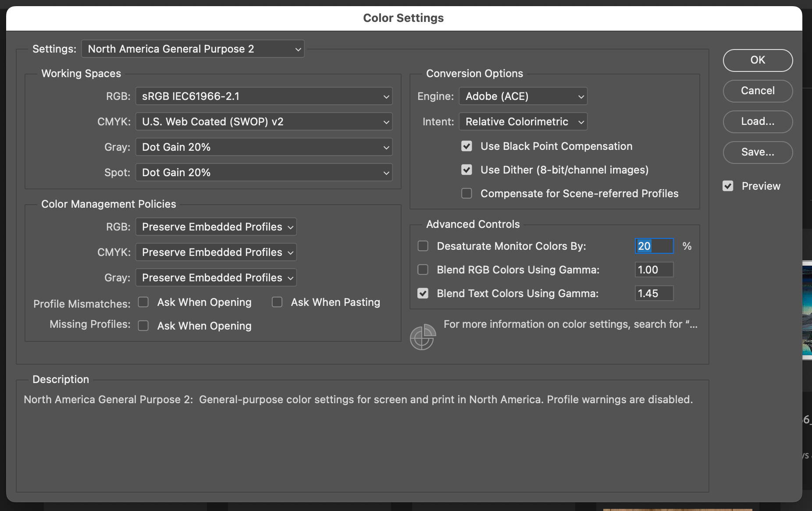812x511 pixels.
Task: Confirm with the OK button
Action: [758, 60]
